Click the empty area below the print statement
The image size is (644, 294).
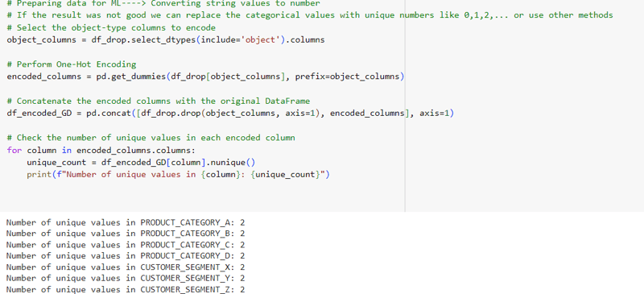(202, 195)
